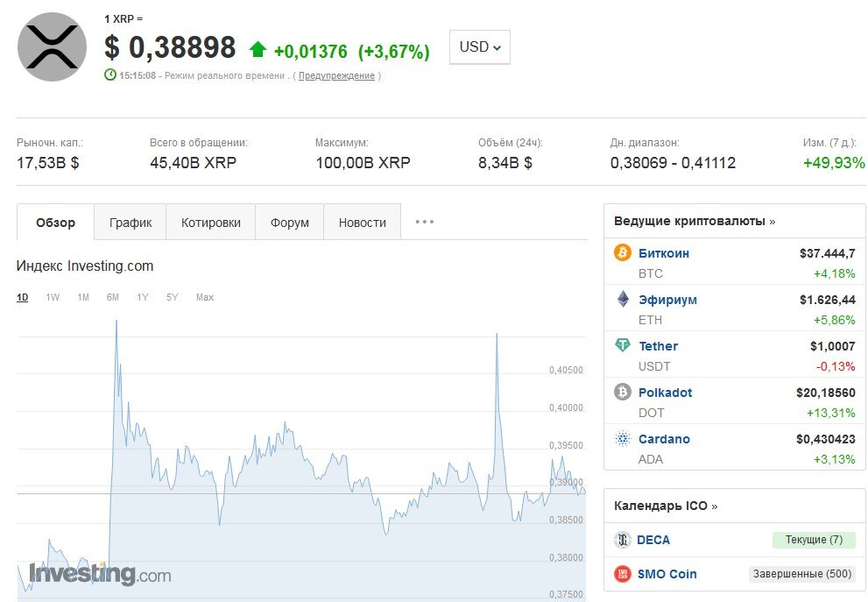Click the XRP coin logo
This screenshot has height=602, width=868.
tap(52, 47)
